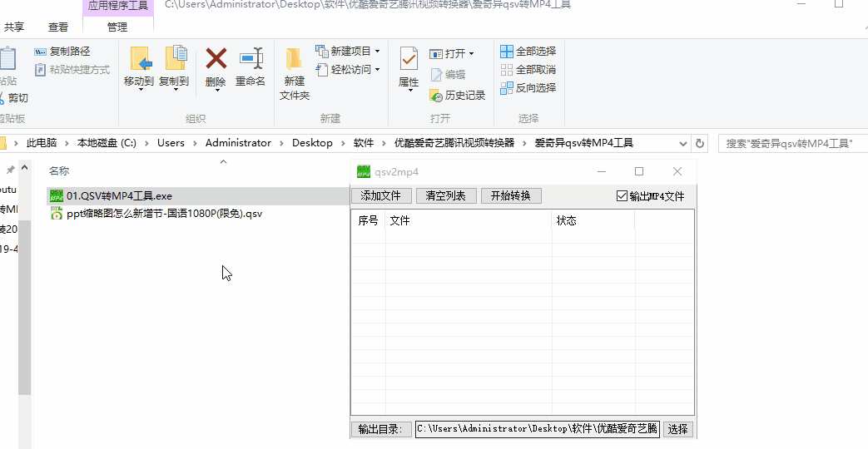Open the Copy to (复制到) menu
The image size is (868, 449).
174,68
